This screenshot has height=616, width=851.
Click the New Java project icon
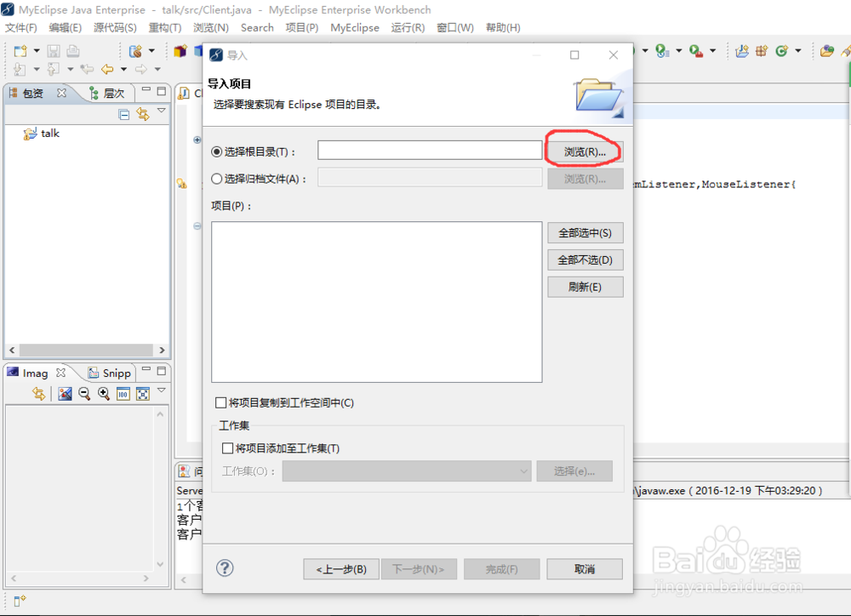742,51
